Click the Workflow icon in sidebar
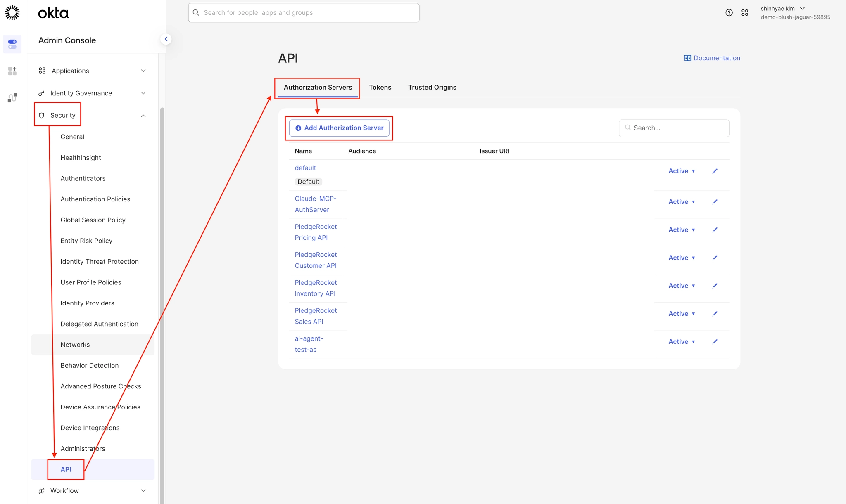The width and height of the screenshot is (846, 504). (41, 491)
